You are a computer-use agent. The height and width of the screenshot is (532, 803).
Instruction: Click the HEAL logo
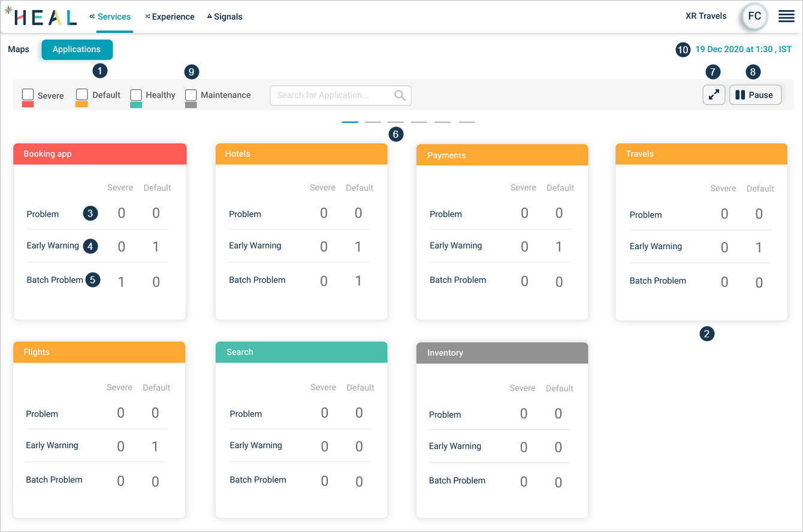(41, 17)
